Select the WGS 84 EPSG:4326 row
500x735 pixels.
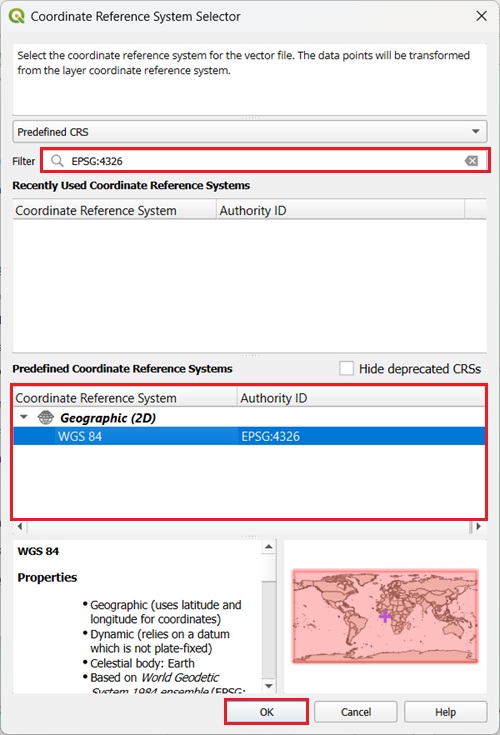click(249, 436)
